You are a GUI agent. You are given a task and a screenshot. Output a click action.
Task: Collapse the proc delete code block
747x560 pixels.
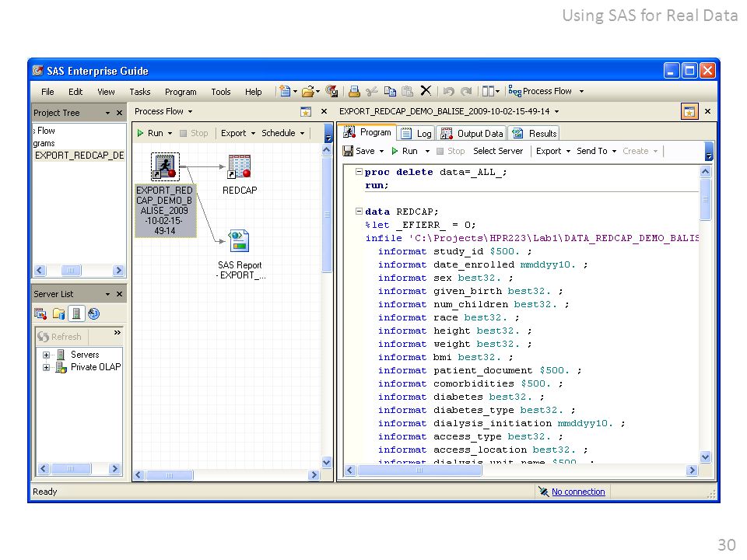[359, 171]
